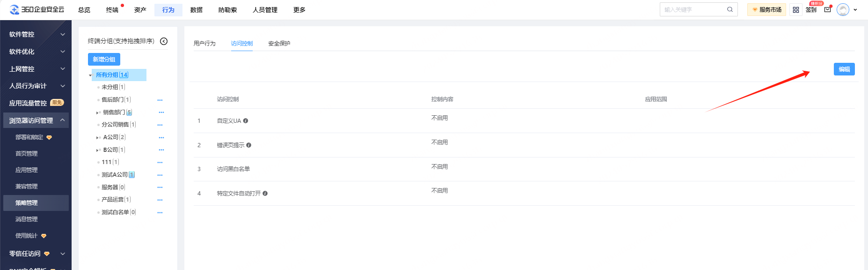The width and height of the screenshot is (868, 270).
Task: Show info tooltip for 错误页提示
Action: tap(249, 145)
